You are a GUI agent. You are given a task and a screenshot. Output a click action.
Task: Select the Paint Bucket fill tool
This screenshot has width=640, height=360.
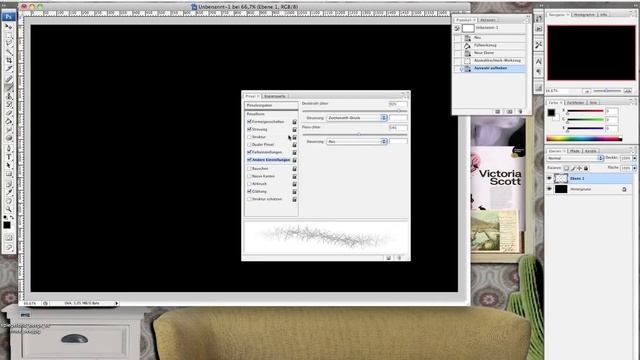[x=9, y=122]
